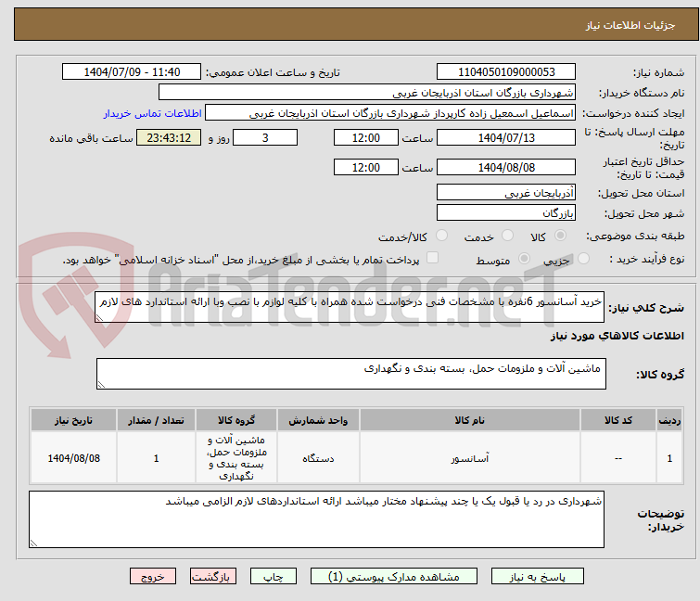
Task: Click the توضیحات خریدار notes text area
Action: [316, 518]
